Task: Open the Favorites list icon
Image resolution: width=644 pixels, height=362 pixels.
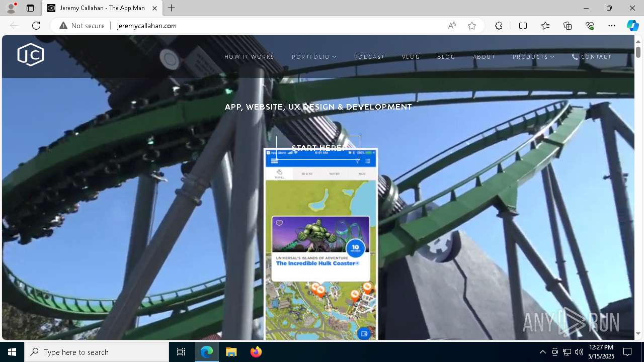Action: pyautogui.click(x=545, y=26)
